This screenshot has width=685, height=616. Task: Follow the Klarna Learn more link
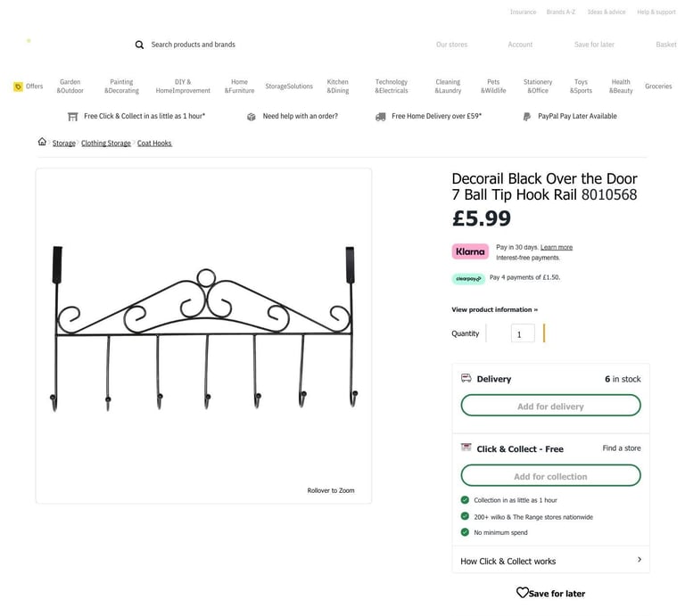click(557, 248)
